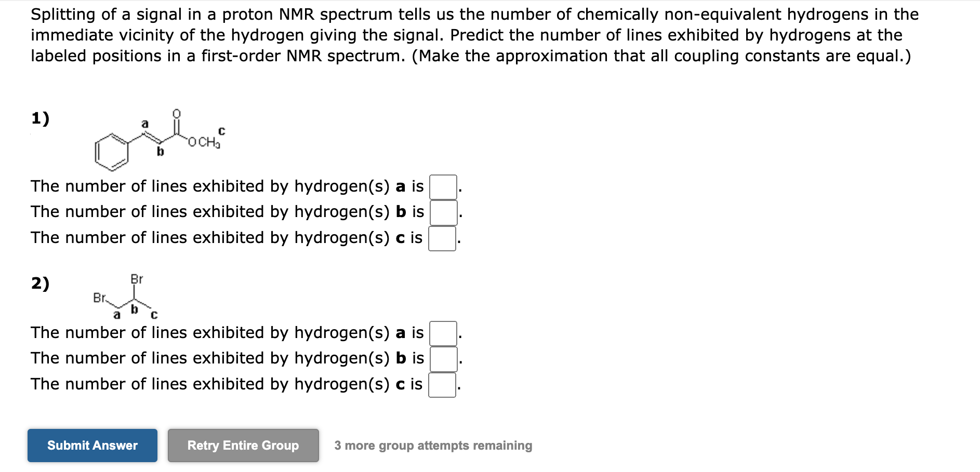
Task: Click the answer box for hydrogen a in problem 1
Action: point(443,186)
